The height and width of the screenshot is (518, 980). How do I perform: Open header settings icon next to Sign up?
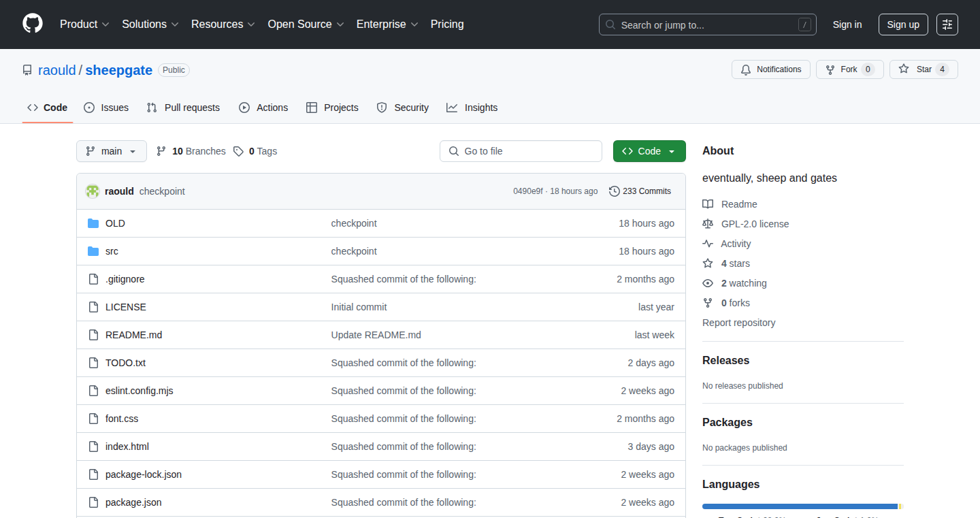947,25
